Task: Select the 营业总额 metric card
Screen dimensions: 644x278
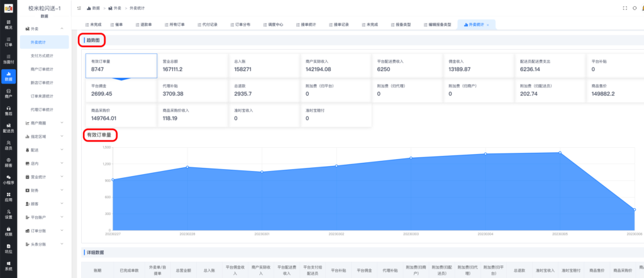Action: (x=191, y=66)
